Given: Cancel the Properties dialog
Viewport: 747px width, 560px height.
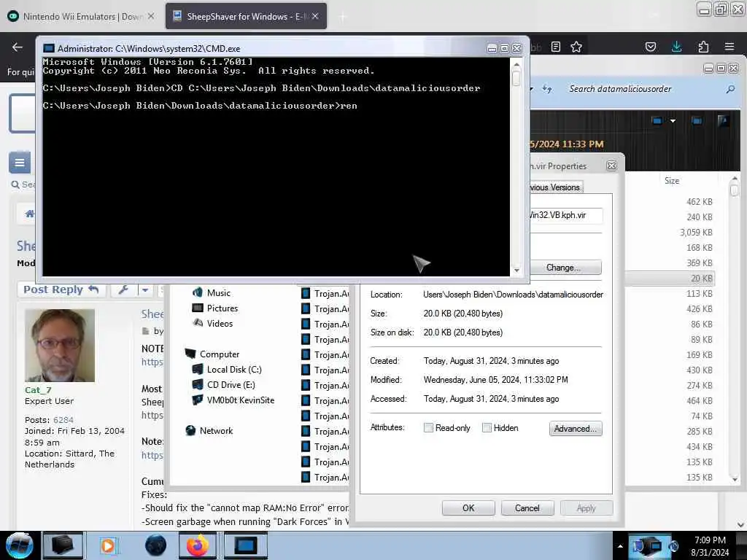Looking at the screenshot, I should coord(527,508).
